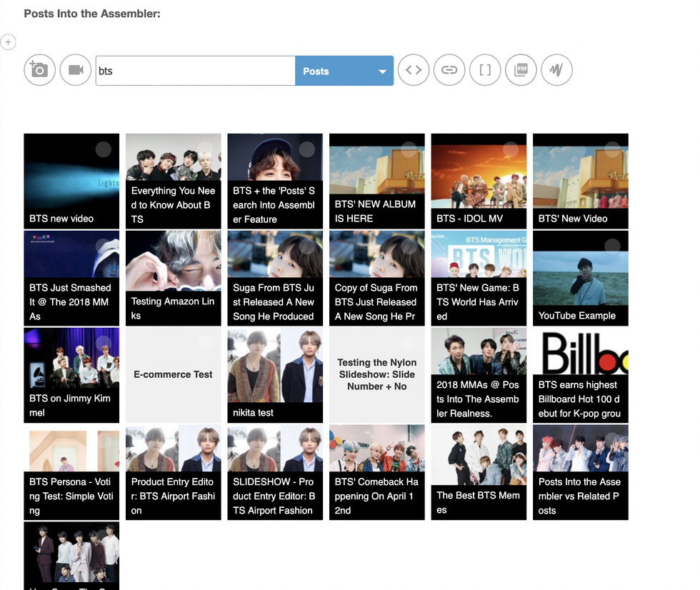The width and height of the screenshot is (700, 590).
Task: Click the insert link chain icon
Action: [x=449, y=70]
